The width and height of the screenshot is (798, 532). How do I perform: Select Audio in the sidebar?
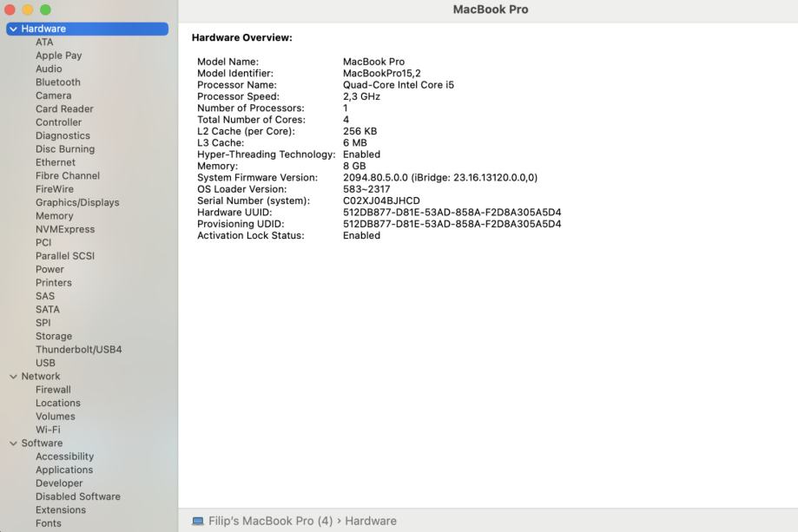(x=49, y=69)
